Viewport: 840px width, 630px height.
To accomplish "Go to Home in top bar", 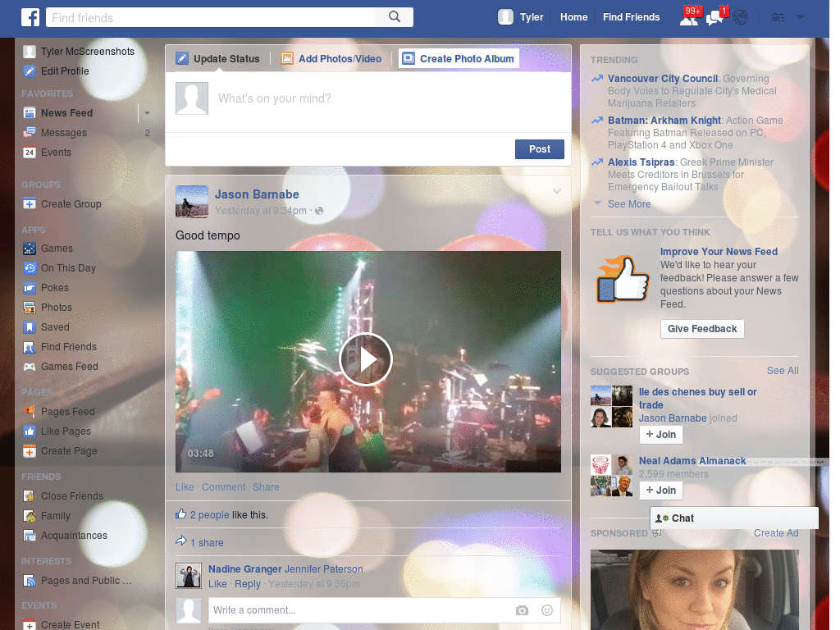I will (573, 17).
